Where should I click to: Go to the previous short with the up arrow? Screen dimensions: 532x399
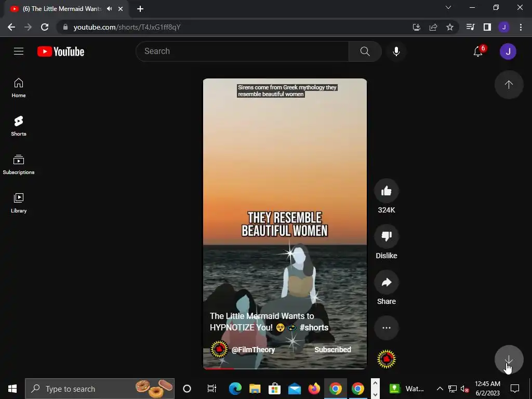point(509,85)
